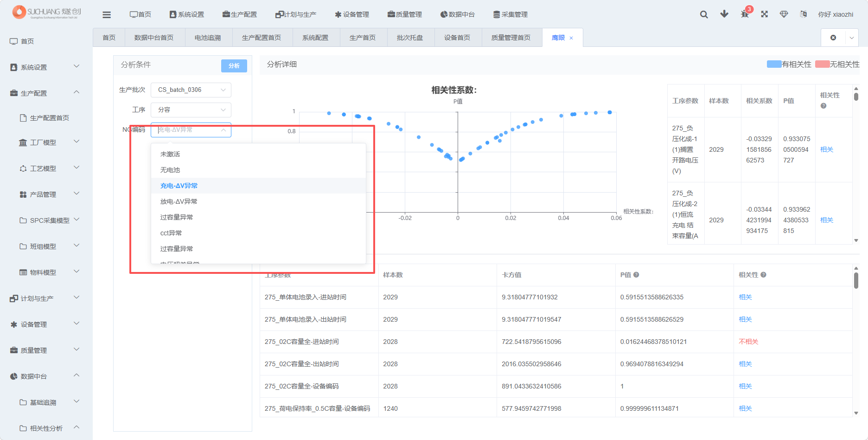The width and height of the screenshot is (868, 440).
Task: Open the bug notifications icon with badge
Action: [745, 14]
